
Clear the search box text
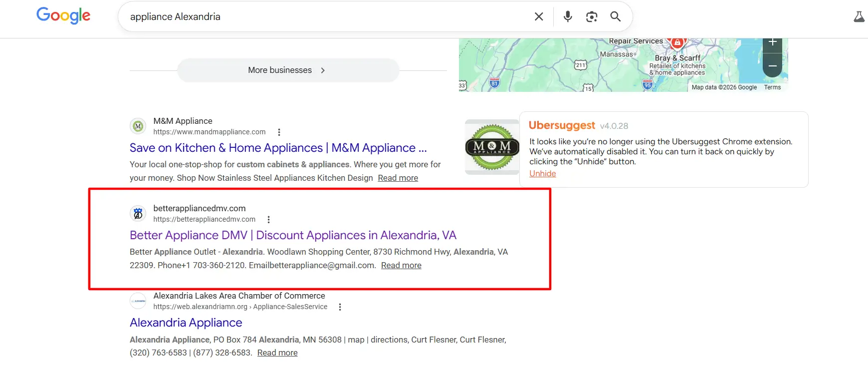click(539, 16)
